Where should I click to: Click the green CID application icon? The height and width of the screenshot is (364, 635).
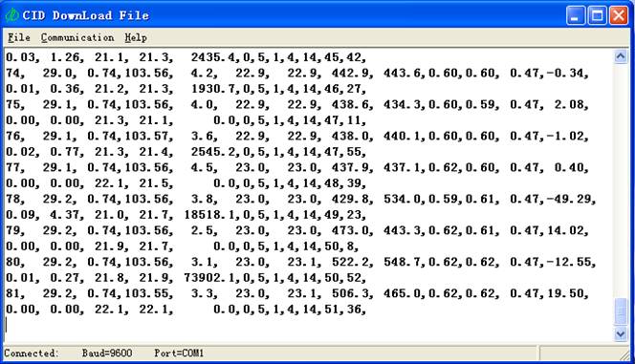click(11, 15)
